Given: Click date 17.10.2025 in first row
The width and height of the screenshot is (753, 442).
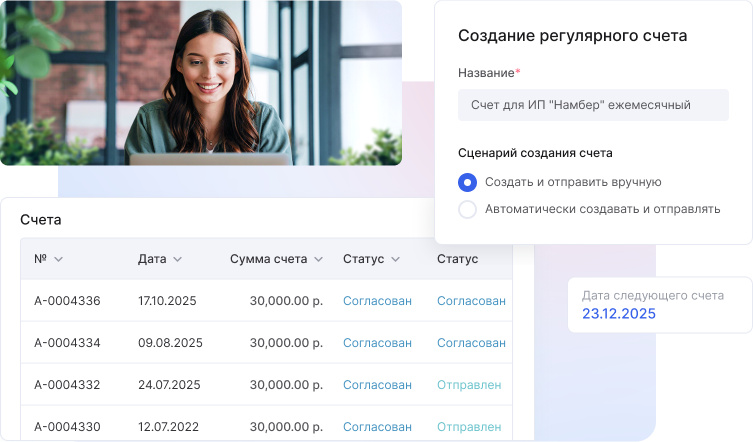Looking at the screenshot, I should tap(169, 301).
